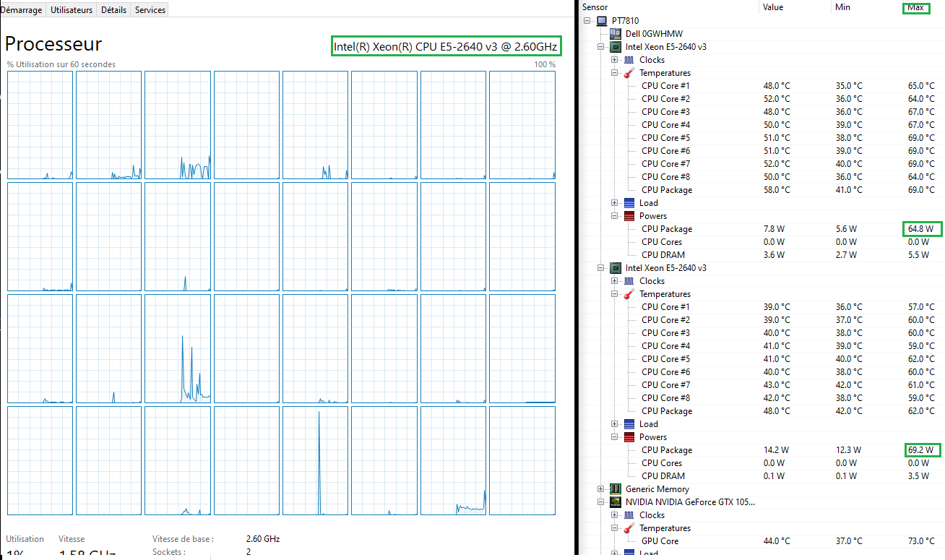
Task: Click the first Intel Xeon chip icon
Action: pos(616,47)
